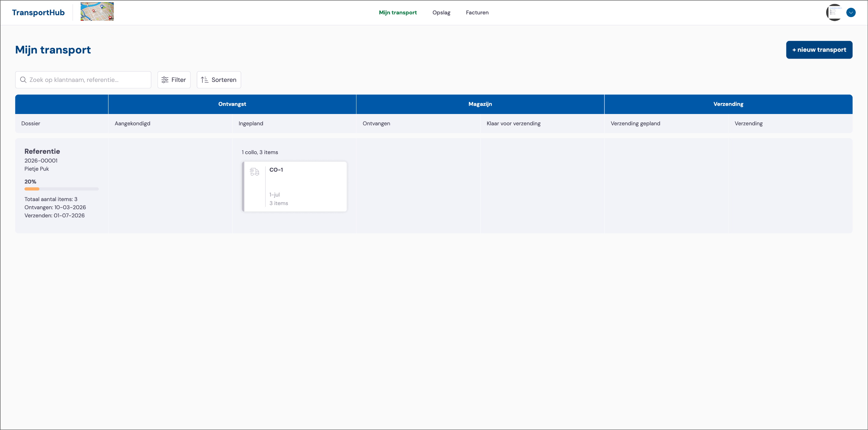Open dossier reference 2026-00001
Image resolution: width=868 pixels, height=430 pixels.
[x=41, y=160]
